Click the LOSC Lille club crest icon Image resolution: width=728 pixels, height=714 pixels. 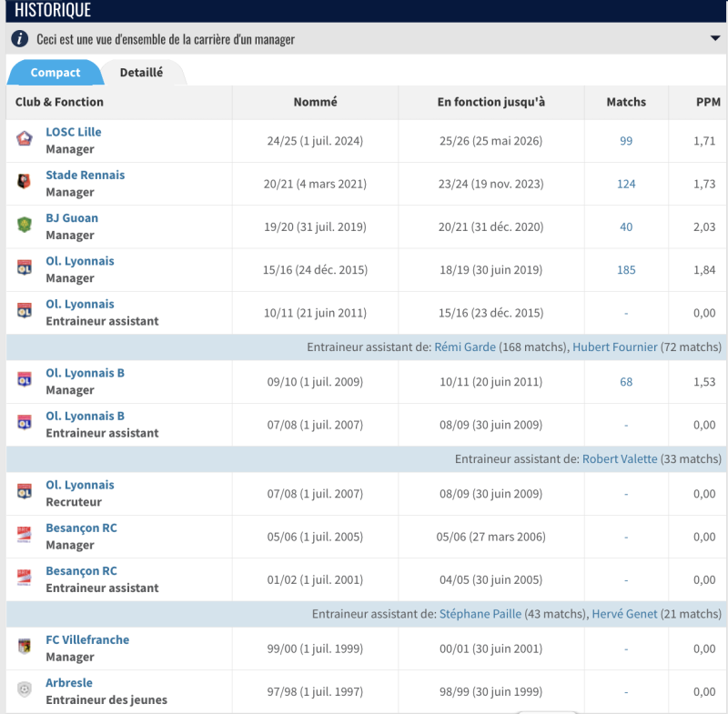pos(25,137)
